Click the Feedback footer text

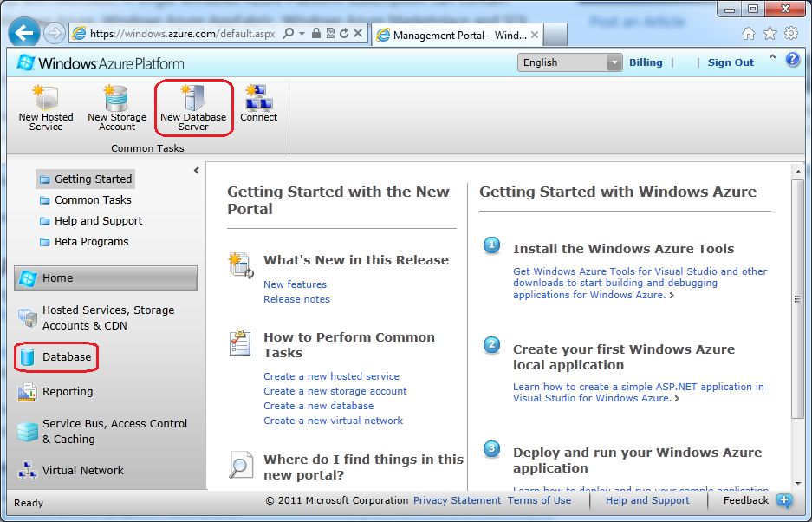746,500
